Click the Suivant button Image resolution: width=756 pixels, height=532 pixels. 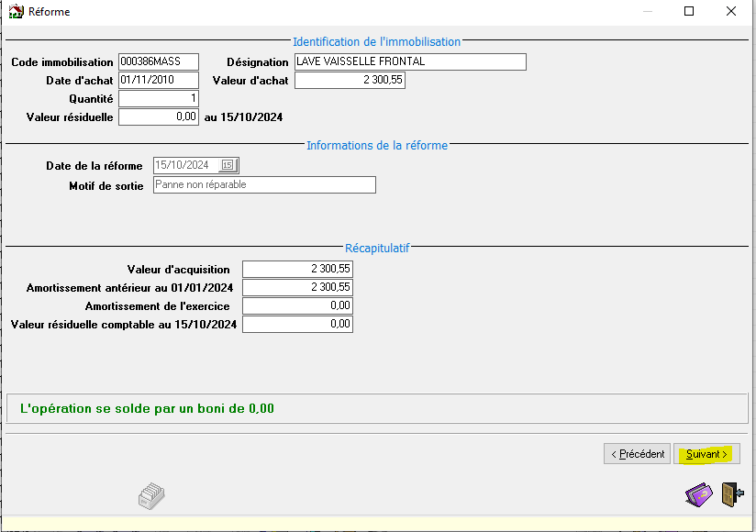coord(706,454)
